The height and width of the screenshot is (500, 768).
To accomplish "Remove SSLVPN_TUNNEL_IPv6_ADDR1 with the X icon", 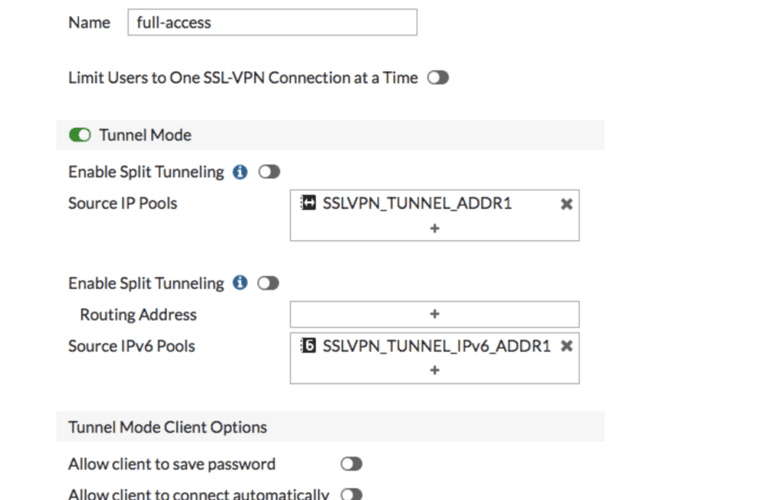I will [x=567, y=346].
